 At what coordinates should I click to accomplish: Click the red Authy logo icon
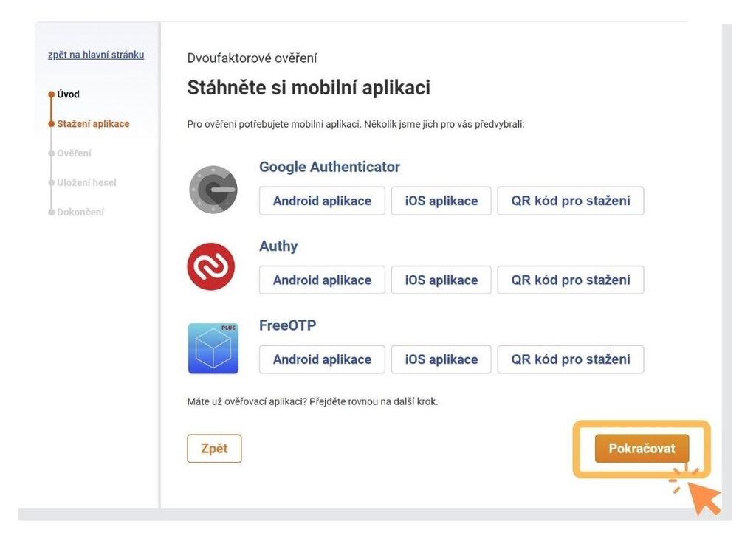tap(211, 266)
